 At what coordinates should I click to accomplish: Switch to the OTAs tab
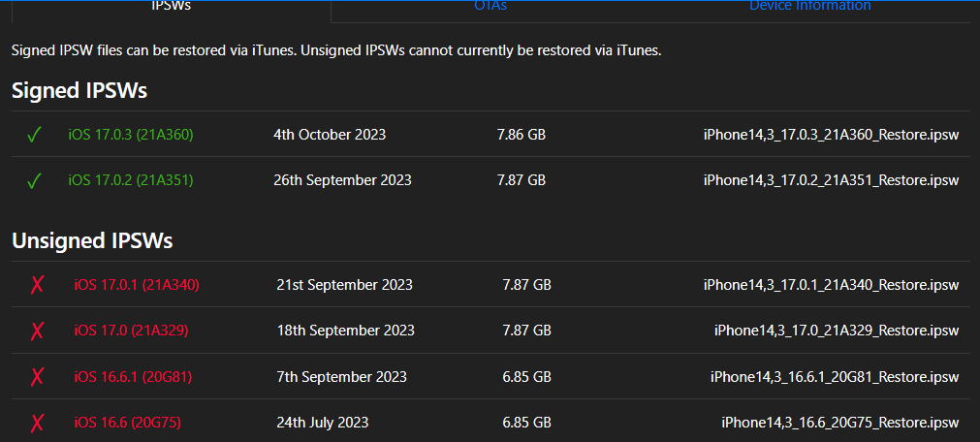[x=490, y=6]
